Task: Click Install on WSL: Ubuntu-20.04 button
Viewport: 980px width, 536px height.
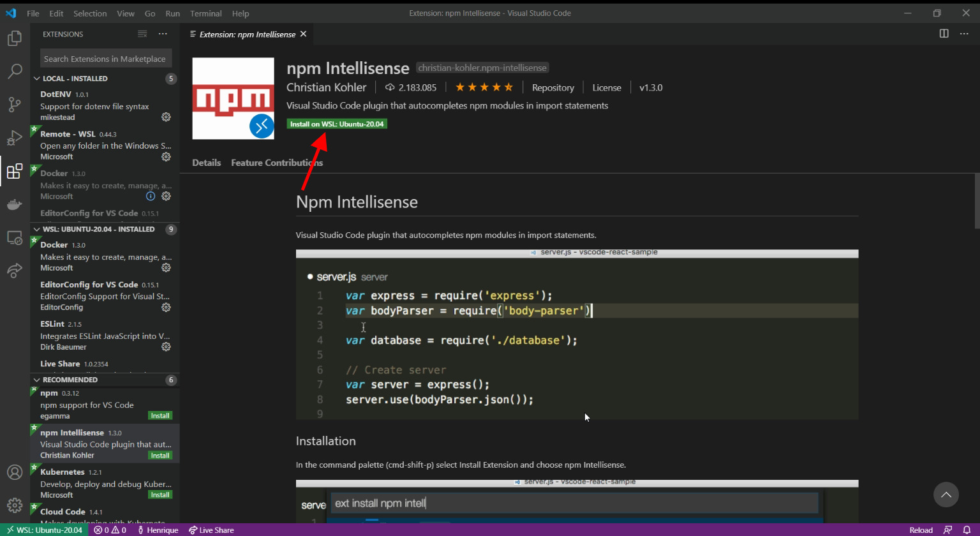Action: click(337, 124)
